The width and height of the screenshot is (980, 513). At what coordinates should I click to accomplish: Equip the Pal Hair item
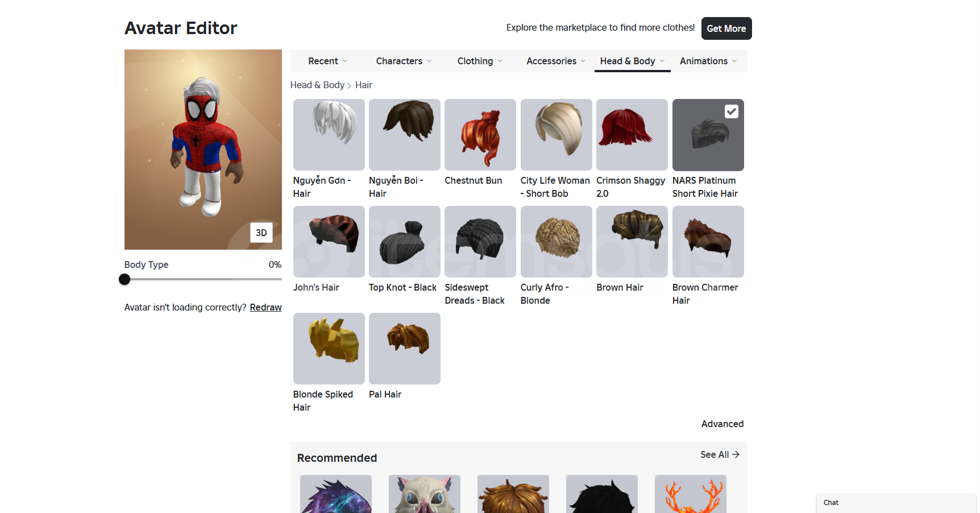405,349
